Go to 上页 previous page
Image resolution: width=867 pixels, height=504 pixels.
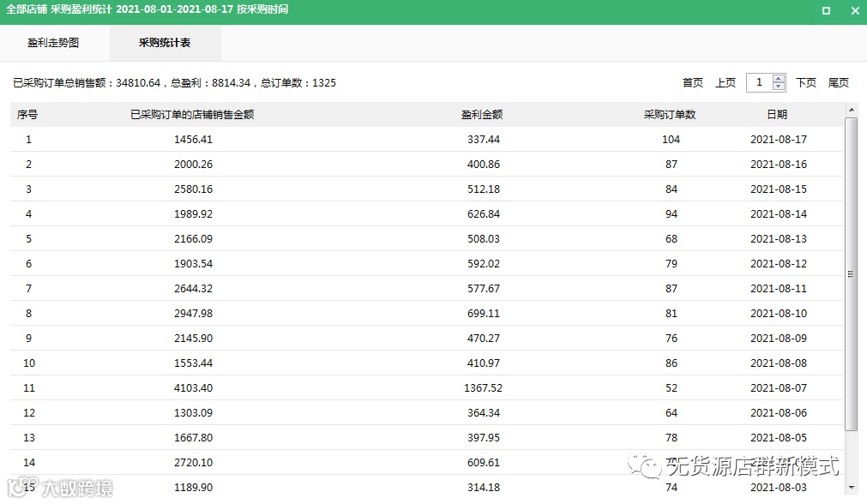[726, 82]
